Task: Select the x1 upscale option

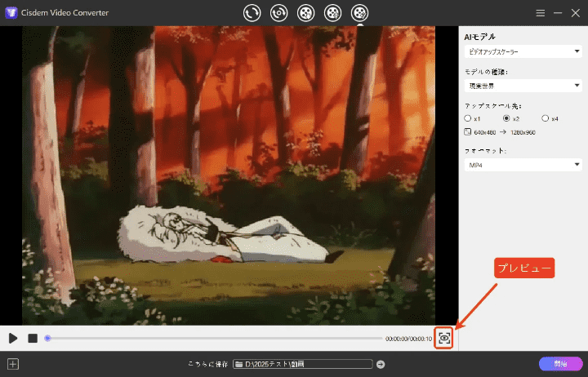Action: click(x=467, y=118)
